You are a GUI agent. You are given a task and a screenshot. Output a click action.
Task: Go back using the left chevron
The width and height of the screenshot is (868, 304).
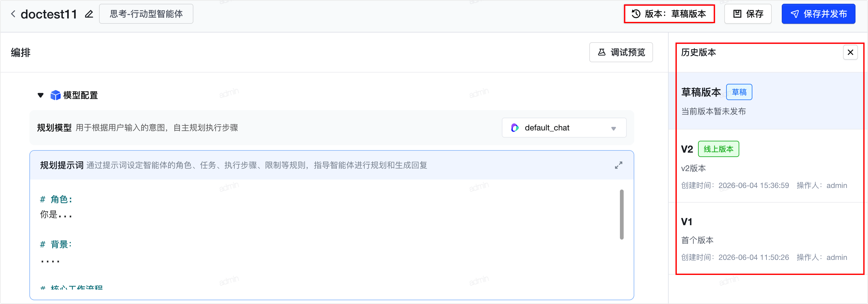(x=13, y=14)
